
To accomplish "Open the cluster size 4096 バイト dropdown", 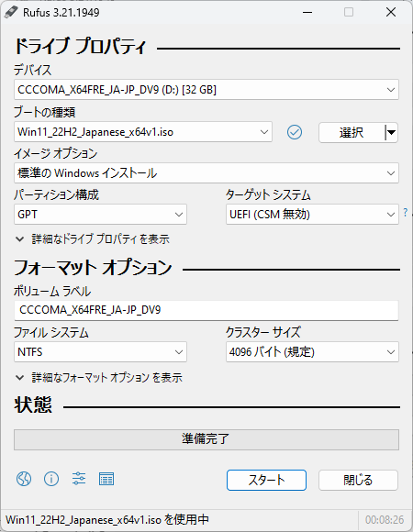I will 312,352.
